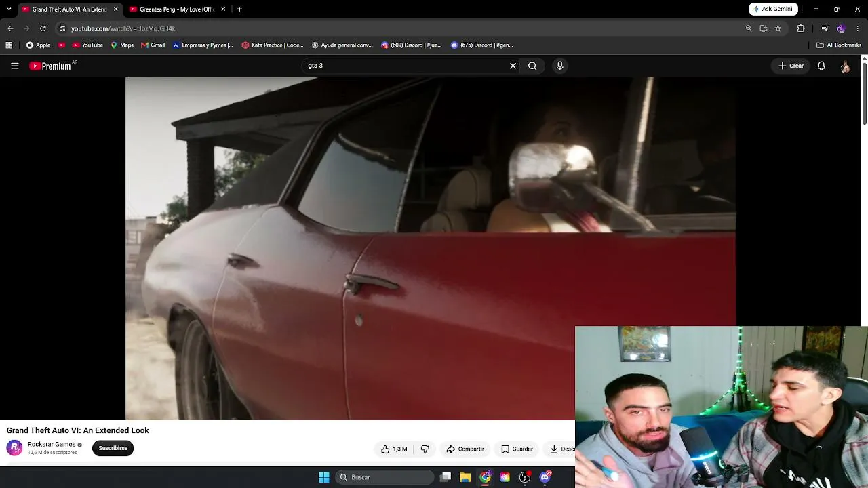Open the Chrome profile avatar
This screenshot has height=488, width=868.
pyautogui.click(x=841, y=28)
